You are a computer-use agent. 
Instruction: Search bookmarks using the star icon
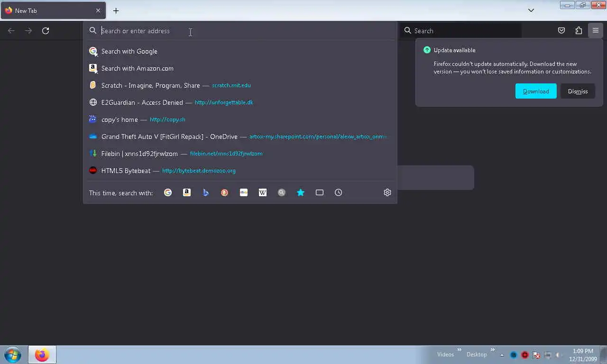[x=301, y=192]
